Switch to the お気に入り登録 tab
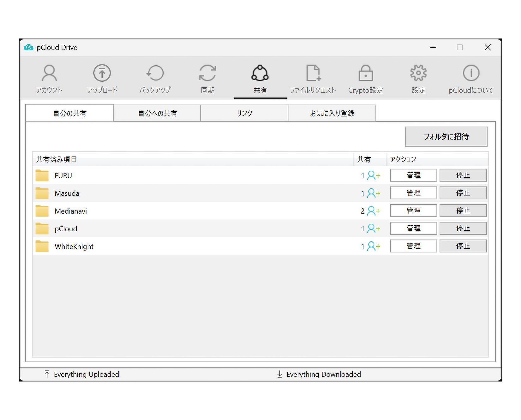The width and height of the screenshot is (521, 420). (x=332, y=113)
